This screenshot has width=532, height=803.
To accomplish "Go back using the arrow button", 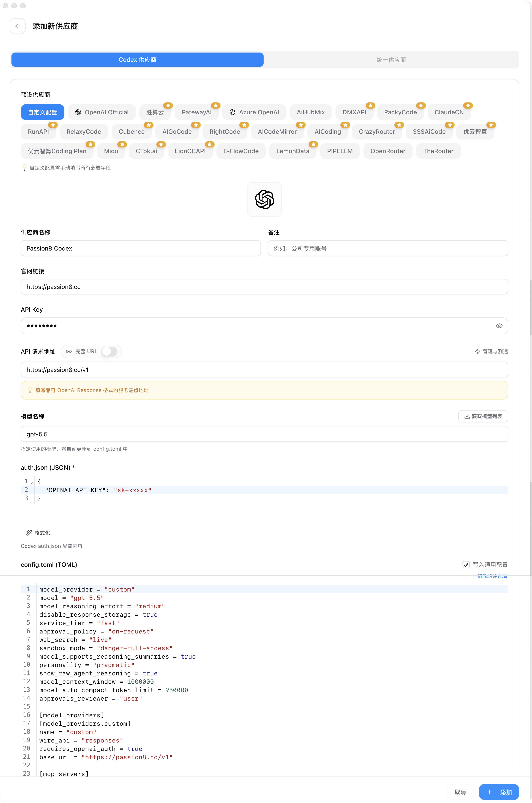I will [18, 26].
